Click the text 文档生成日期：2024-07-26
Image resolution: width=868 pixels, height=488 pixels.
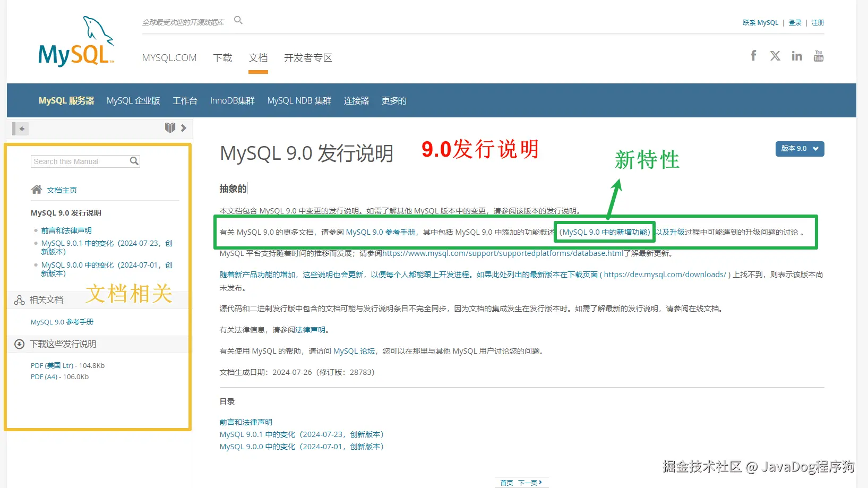(x=266, y=372)
